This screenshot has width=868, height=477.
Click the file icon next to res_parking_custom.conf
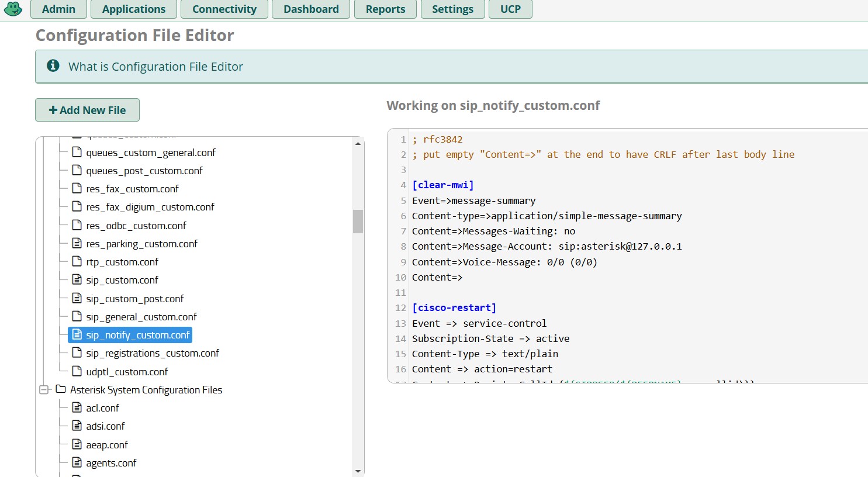(77, 243)
